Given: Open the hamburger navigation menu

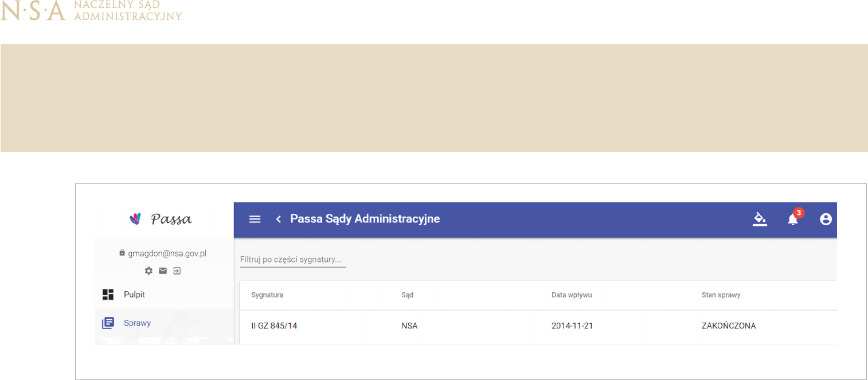Looking at the screenshot, I should click(x=255, y=219).
